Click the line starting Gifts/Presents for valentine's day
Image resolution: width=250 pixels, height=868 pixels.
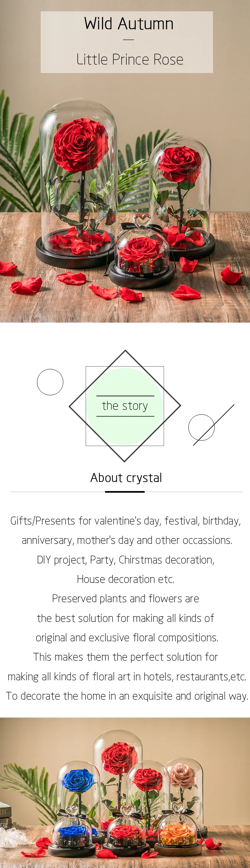[x=125, y=521]
